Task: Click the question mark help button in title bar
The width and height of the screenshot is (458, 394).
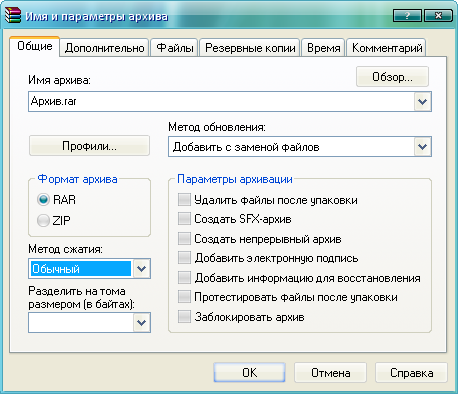Action: [x=407, y=15]
